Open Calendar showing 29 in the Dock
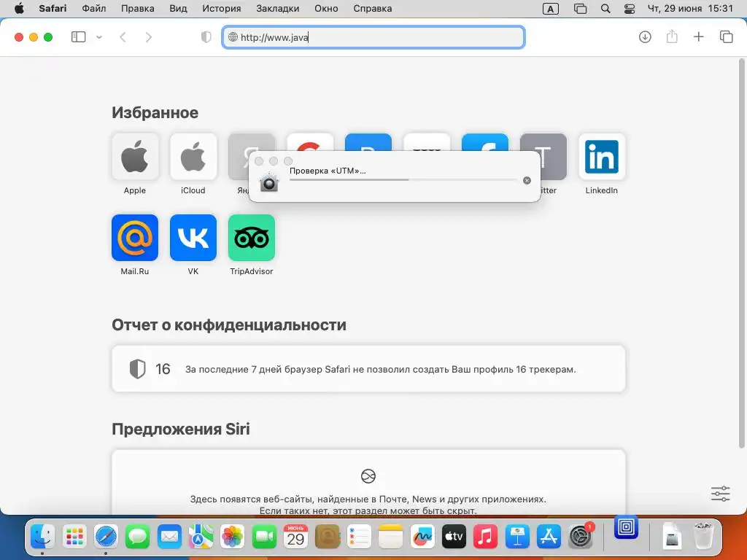This screenshot has width=747, height=560. tap(295, 537)
